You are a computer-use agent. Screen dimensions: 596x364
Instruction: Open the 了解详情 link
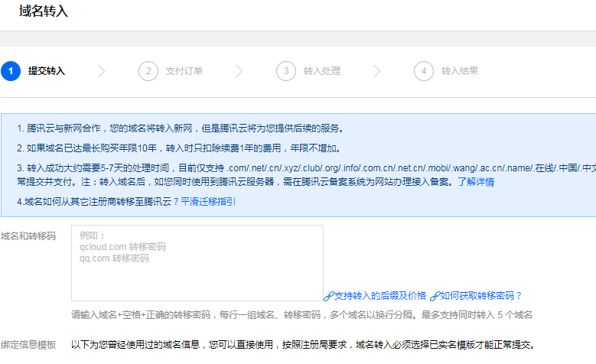point(476,182)
